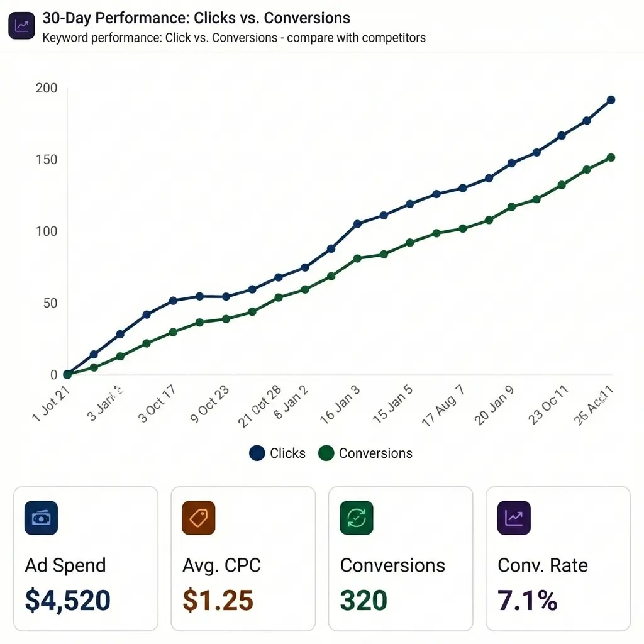This screenshot has height=644, width=644.
Task: Click the final Conversions data point
Action: click(611, 158)
